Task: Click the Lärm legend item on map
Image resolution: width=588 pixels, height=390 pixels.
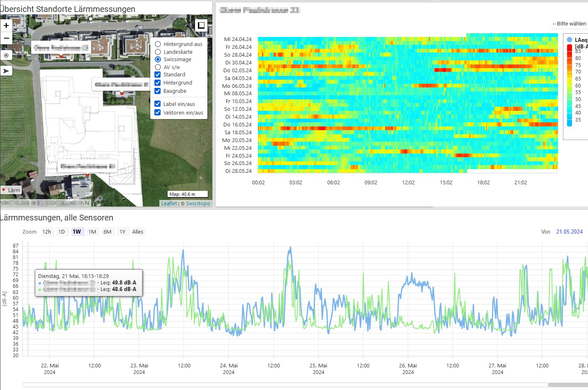Action: [11, 190]
